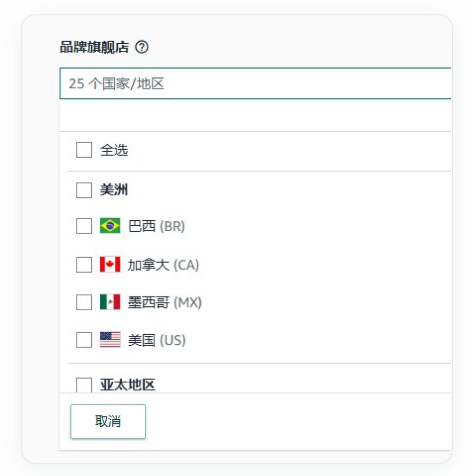
Task: Tick the 全选 select-all checkbox
Action: [84, 150]
